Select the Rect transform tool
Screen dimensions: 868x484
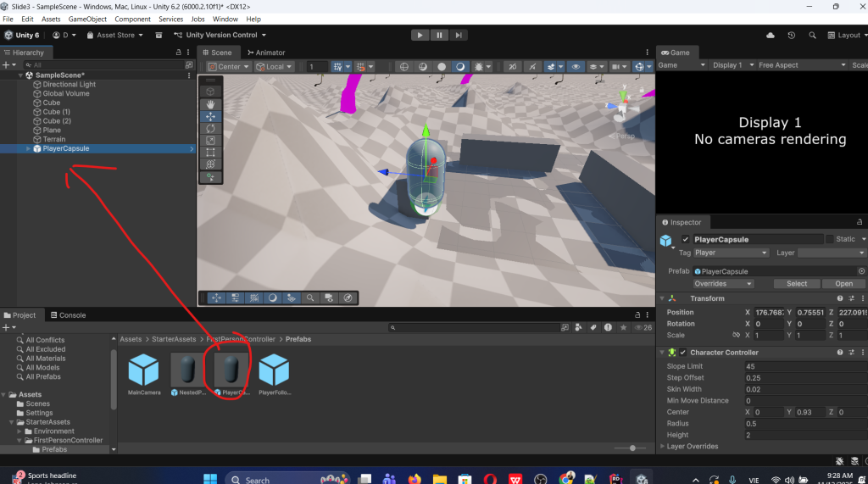pyautogui.click(x=210, y=152)
